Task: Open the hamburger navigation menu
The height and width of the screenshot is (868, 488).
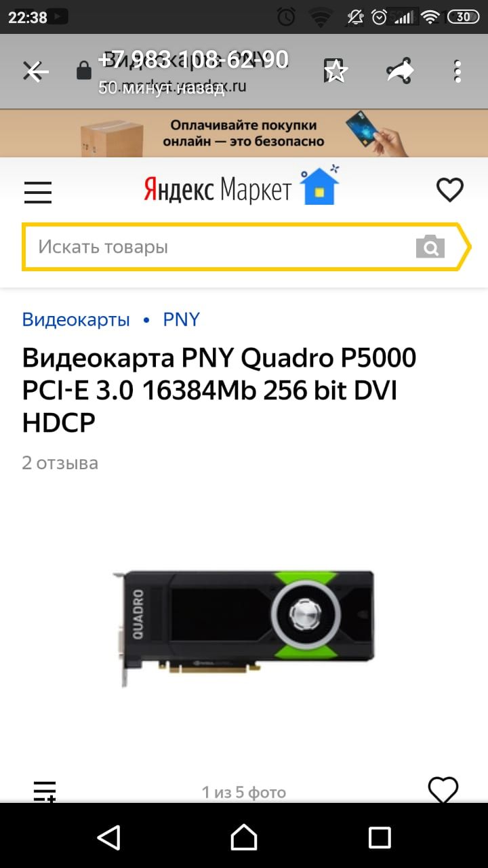Action: tap(38, 191)
